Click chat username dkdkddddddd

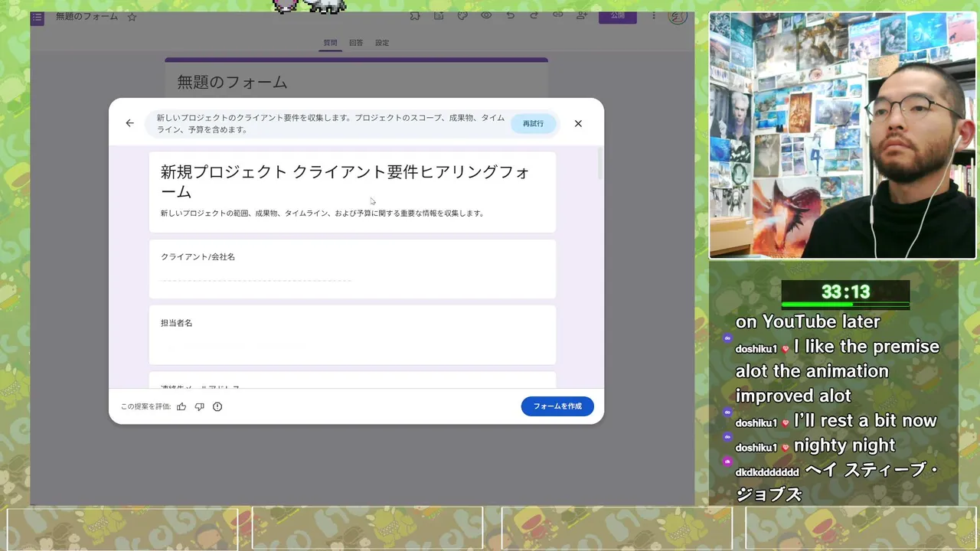click(767, 472)
